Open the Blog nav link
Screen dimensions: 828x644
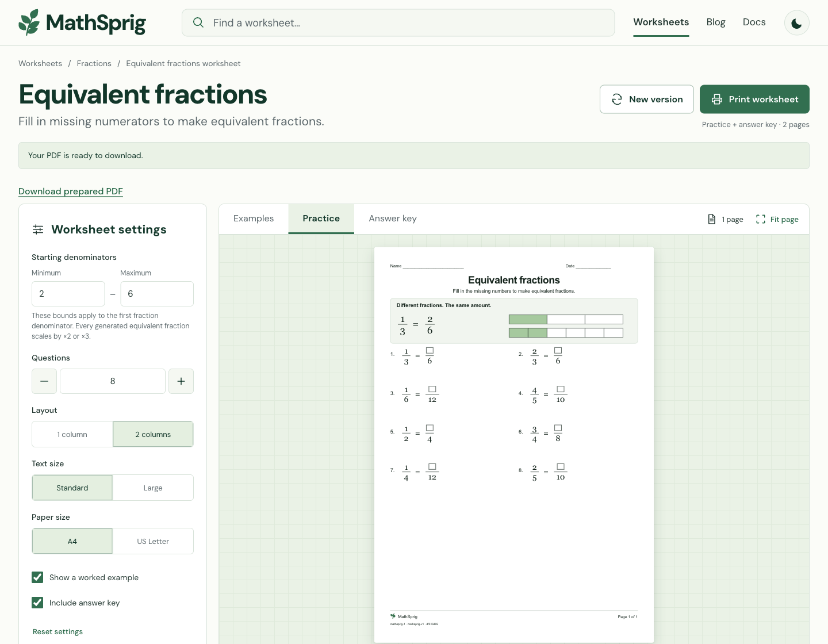(716, 22)
